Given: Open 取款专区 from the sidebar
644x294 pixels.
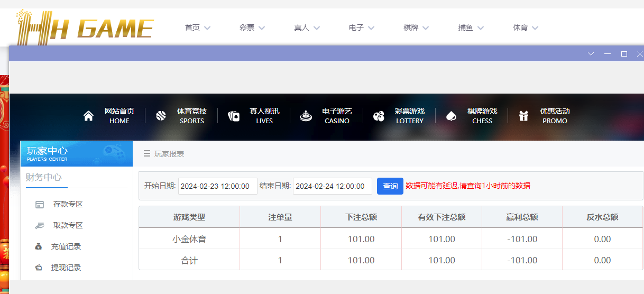Looking at the screenshot, I should tap(68, 225).
